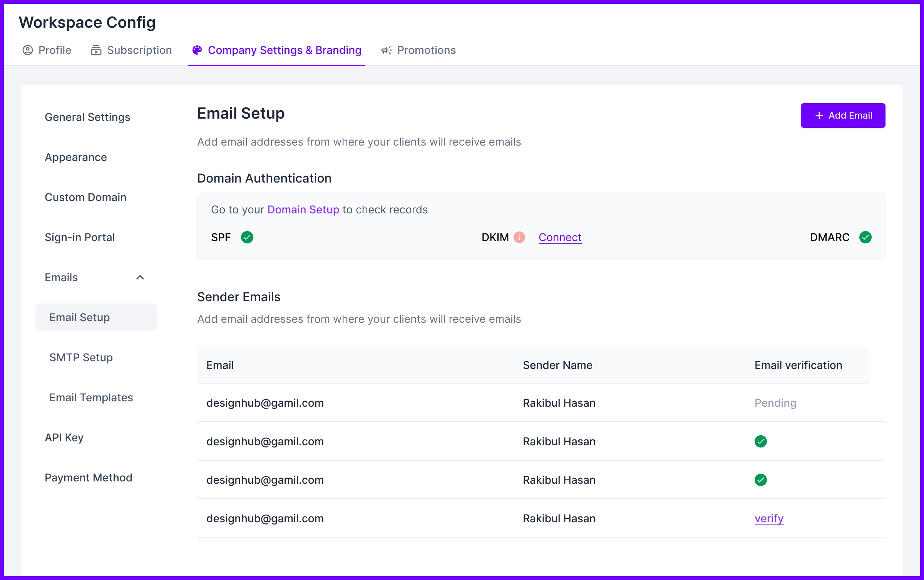Click the orange info icon beside DKIM
This screenshot has height=580, width=924.
coord(520,238)
